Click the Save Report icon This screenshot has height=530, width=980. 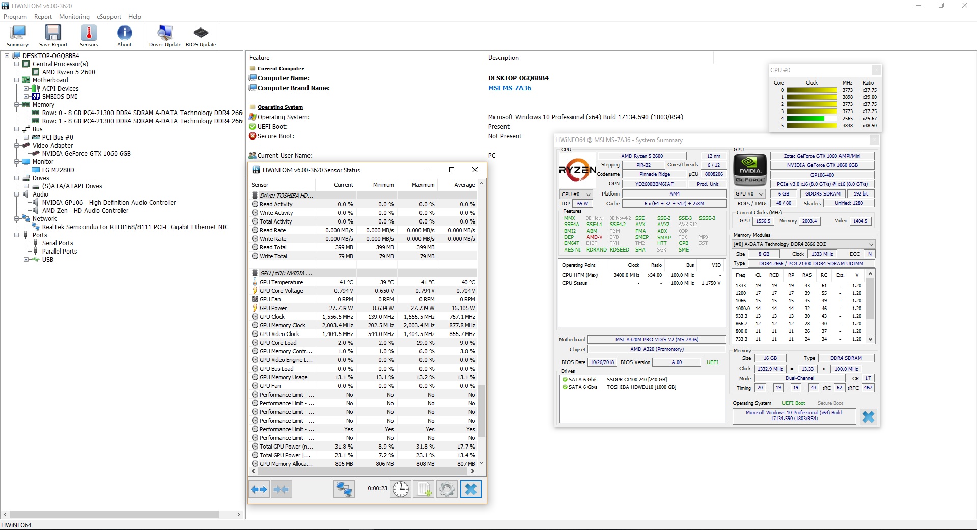[x=53, y=36]
